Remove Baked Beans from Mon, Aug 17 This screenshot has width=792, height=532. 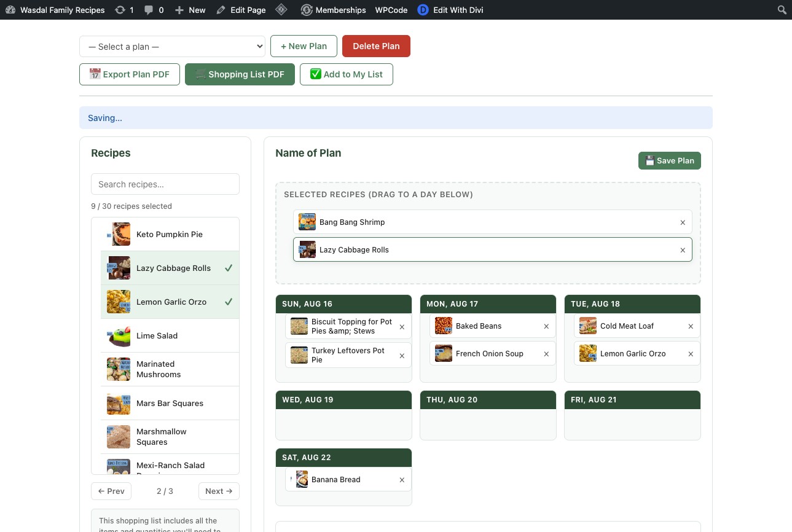(x=546, y=326)
